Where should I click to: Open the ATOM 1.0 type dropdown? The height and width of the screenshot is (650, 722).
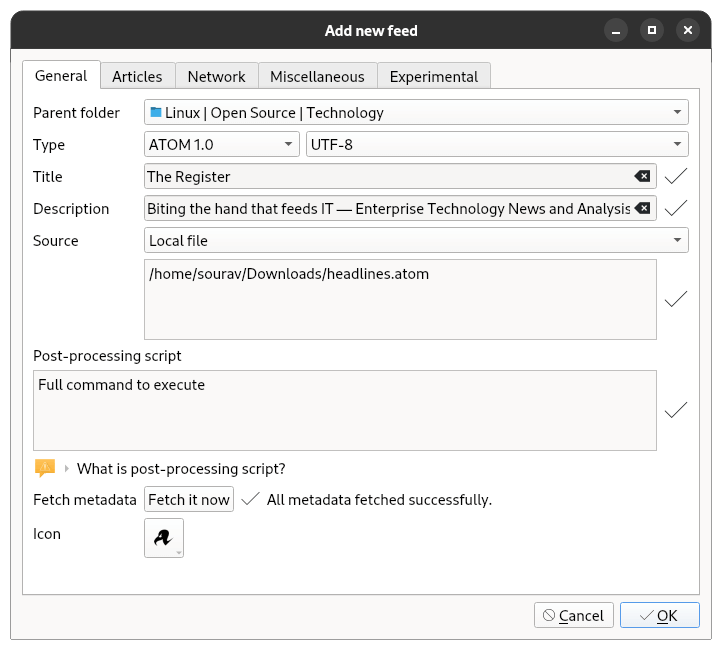coord(222,145)
